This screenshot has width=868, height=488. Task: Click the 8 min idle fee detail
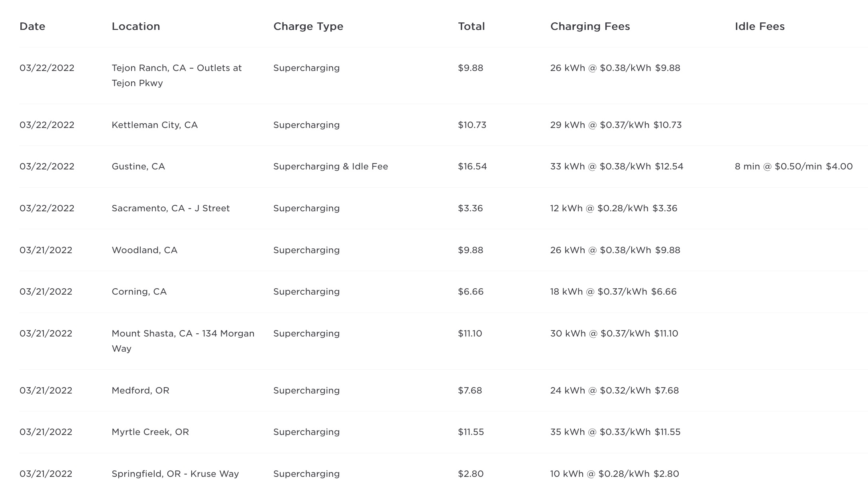(x=793, y=166)
